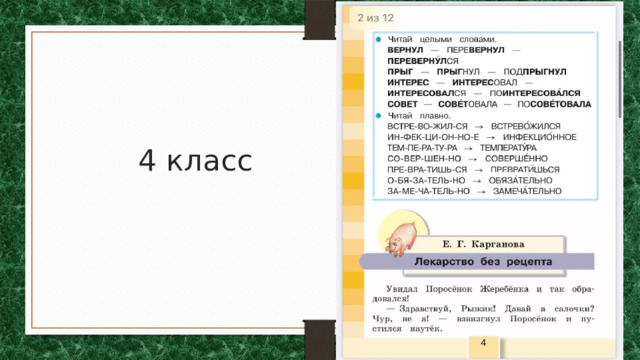
Task: Click the word 'ПРЕВРАТИШЬСЯ'
Action: click(525, 169)
